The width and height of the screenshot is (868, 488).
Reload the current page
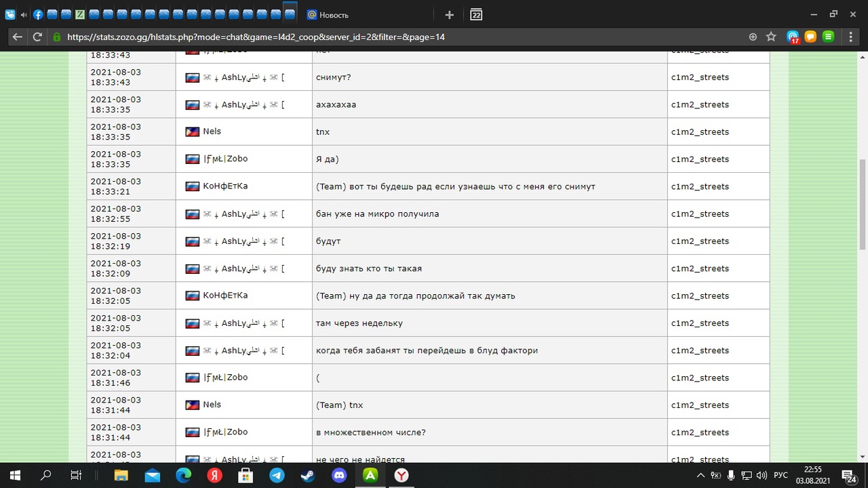37,37
